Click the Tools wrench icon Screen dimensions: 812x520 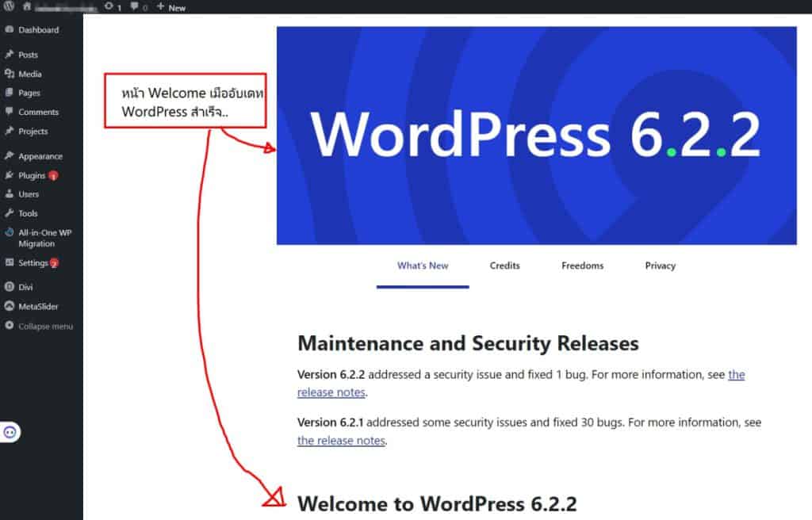point(10,213)
